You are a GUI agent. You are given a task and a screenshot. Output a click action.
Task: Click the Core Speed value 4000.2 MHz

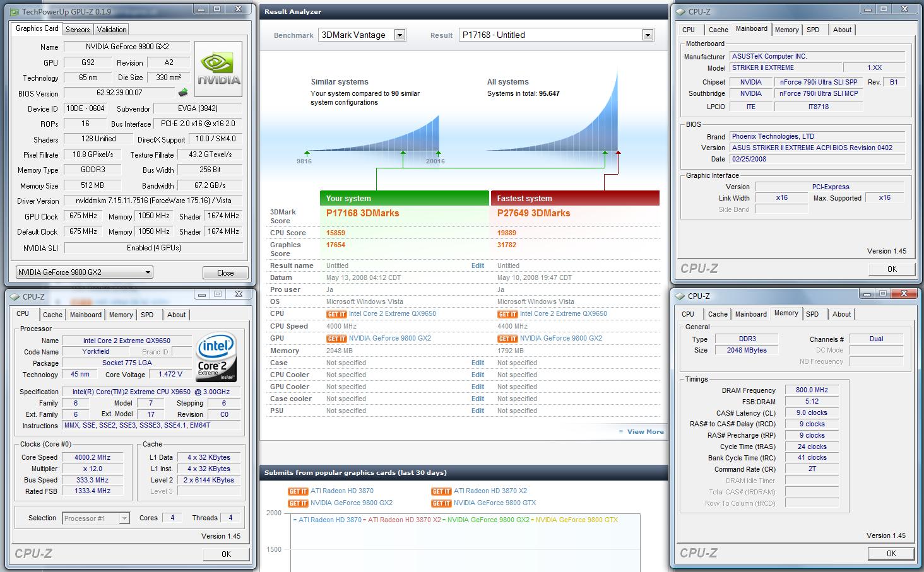tap(92, 458)
